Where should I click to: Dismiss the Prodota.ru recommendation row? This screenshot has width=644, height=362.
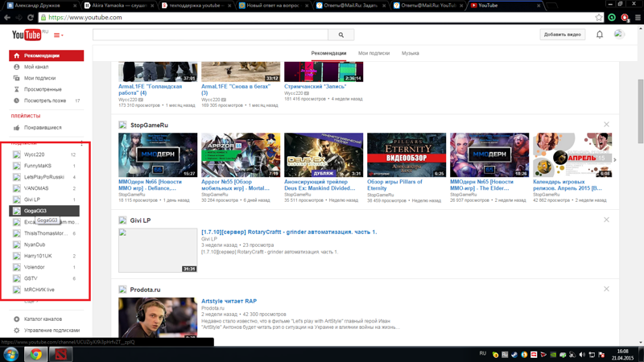point(606,289)
